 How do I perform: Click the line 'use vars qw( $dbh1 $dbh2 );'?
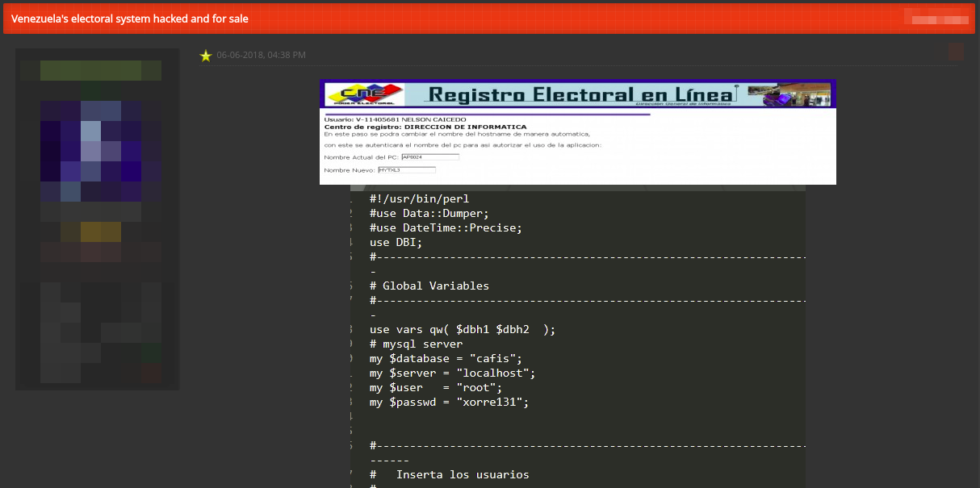[x=463, y=329]
